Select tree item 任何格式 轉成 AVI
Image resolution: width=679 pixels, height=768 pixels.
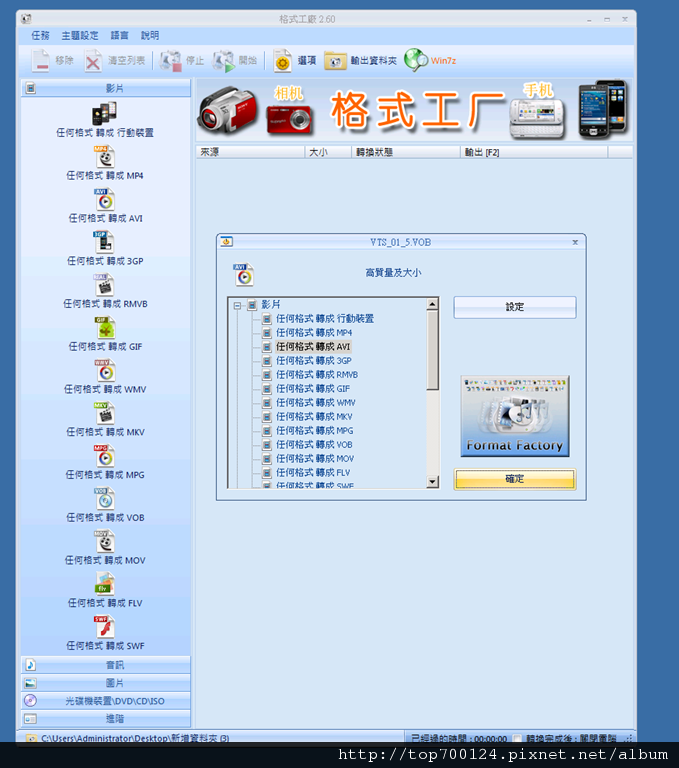313,347
